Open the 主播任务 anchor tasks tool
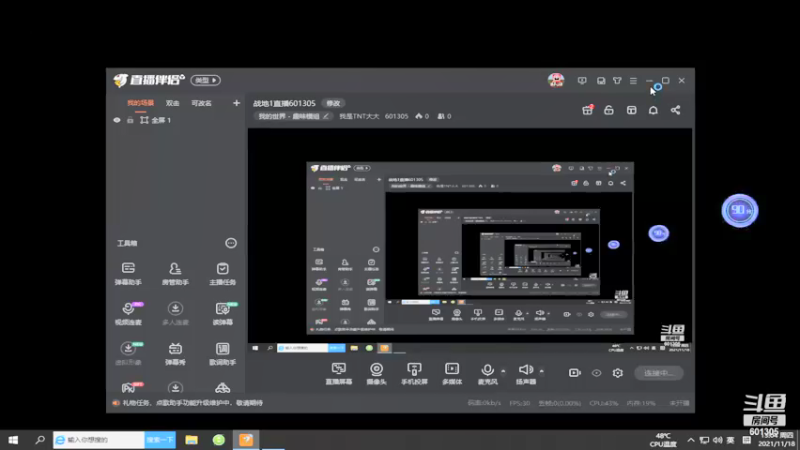 click(222, 273)
